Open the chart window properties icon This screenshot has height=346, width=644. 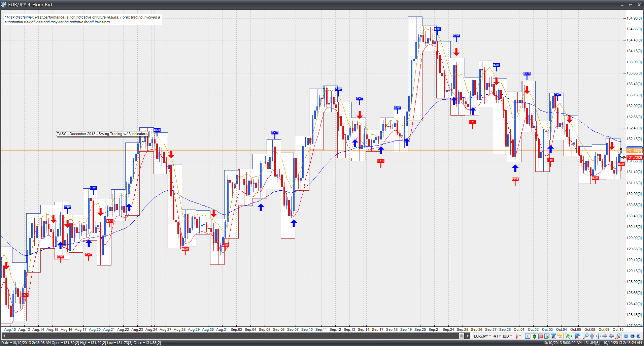(553, 336)
